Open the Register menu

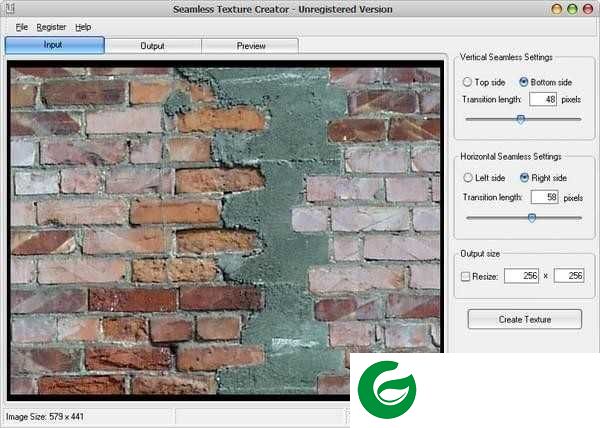coord(51,27)
